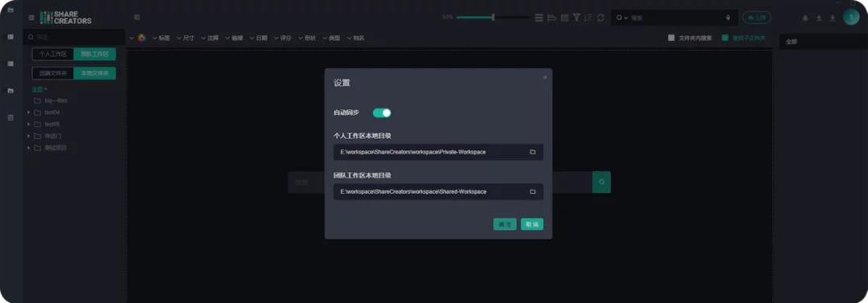Click the refresh sync icon in toolbar
This screenshot has height=303, width=868.
pyautogui.click(x=600, y=18)
